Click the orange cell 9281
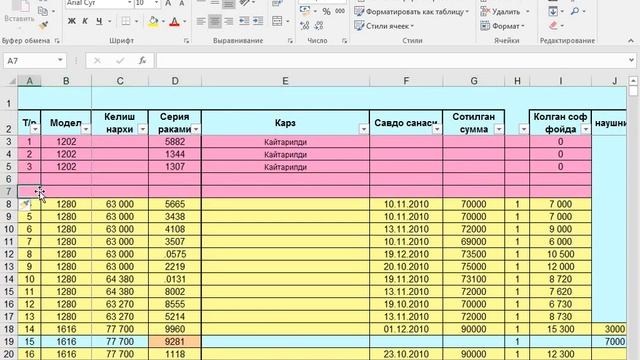Viewport: 640px width, 360px height. pos(175,342)
